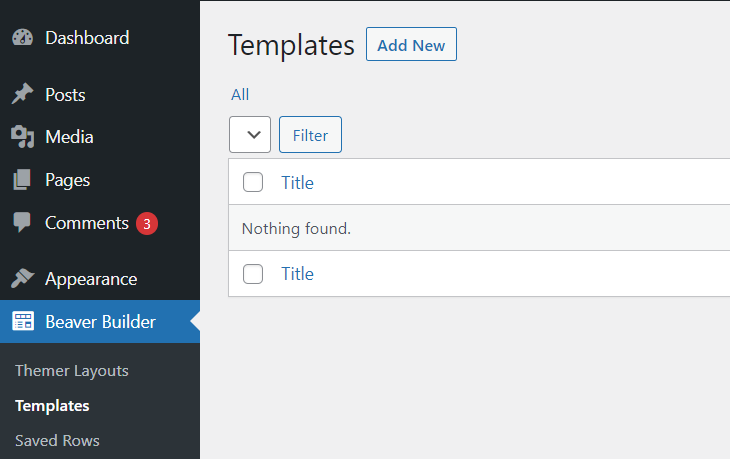Image resolution: width=730 pixels, height=459 pixels.
Task: Open Themer Layouts submenu item
Action: click(72, 371)
